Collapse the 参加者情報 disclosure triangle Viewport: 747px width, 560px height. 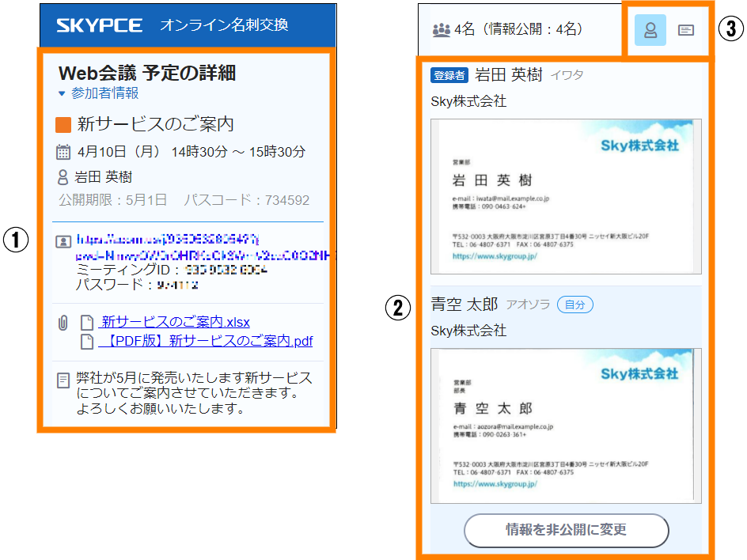tap(62, 93)
